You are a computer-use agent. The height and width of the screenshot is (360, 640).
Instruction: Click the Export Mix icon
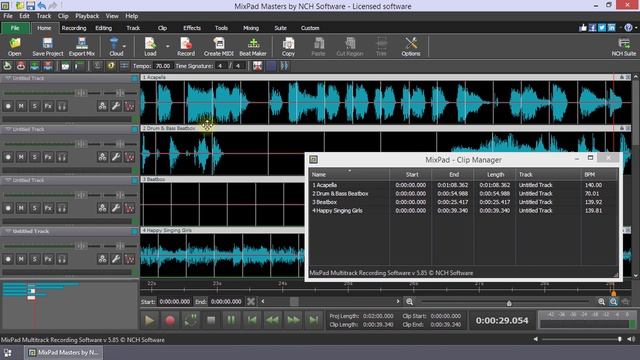pyautogui.click(x=82, y=47)
